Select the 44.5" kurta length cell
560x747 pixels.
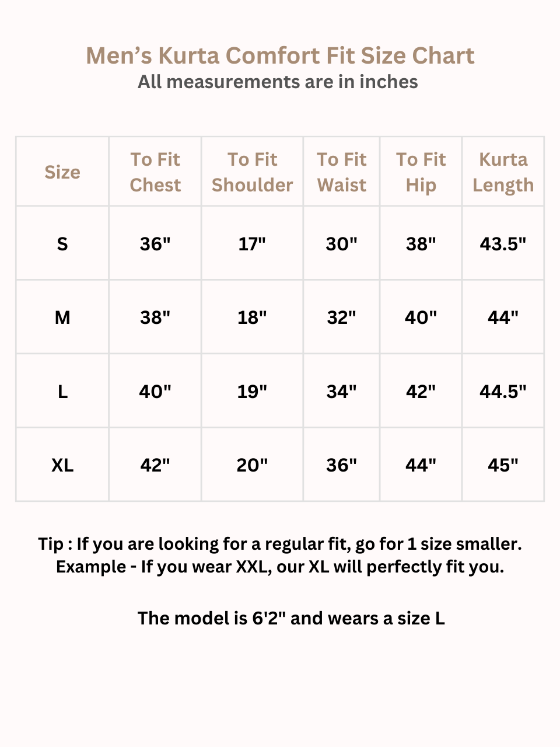[x=503, y=392]
